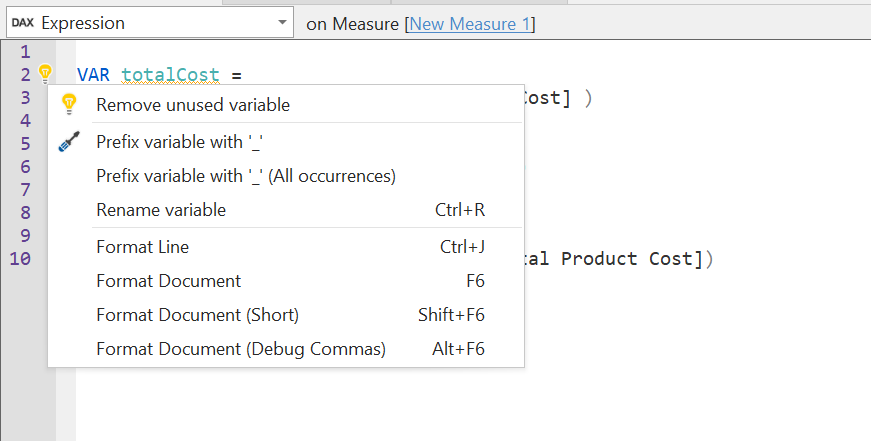Choose Prefix variable with '_' (All occurrences)
The image size is (871, 441).
pos(246,176)
